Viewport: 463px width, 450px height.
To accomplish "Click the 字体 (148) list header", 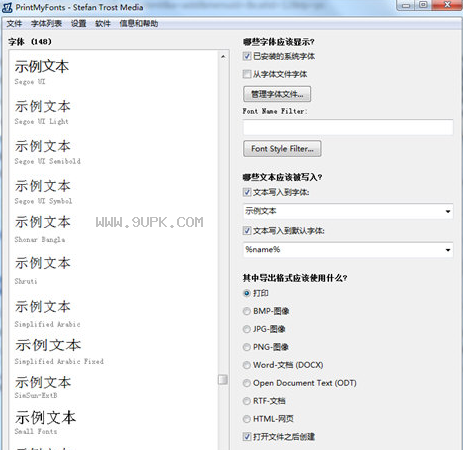I will (30, 42).
